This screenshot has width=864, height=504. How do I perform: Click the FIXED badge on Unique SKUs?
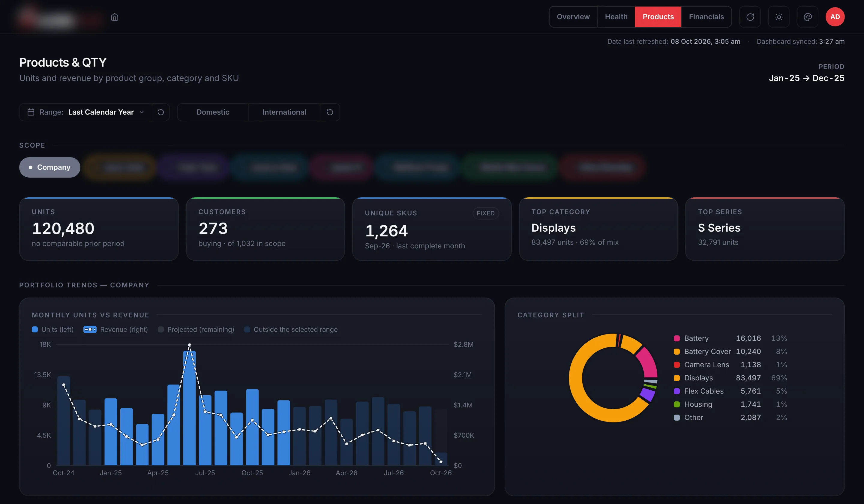pyautogui.click(x=485, y=213)
